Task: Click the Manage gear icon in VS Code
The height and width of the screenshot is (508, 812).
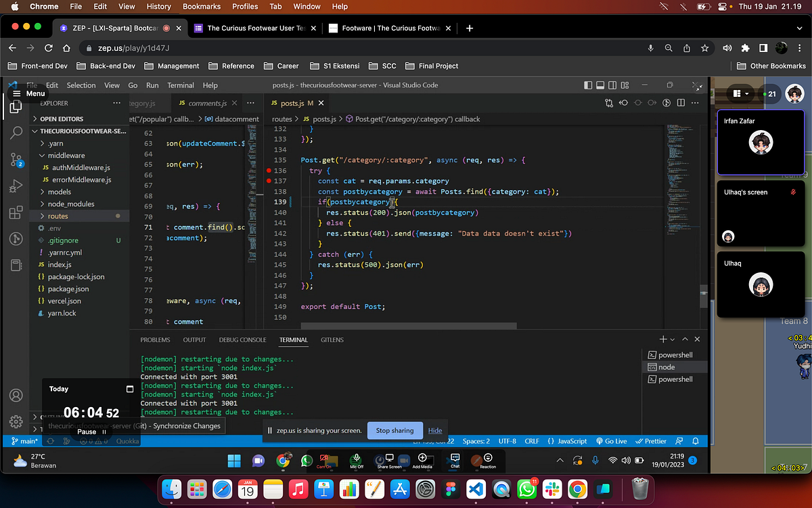Action: click(16, 421)
